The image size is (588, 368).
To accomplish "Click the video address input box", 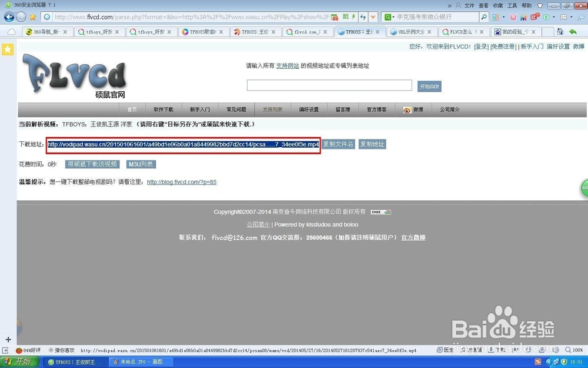I will (329, 85).
